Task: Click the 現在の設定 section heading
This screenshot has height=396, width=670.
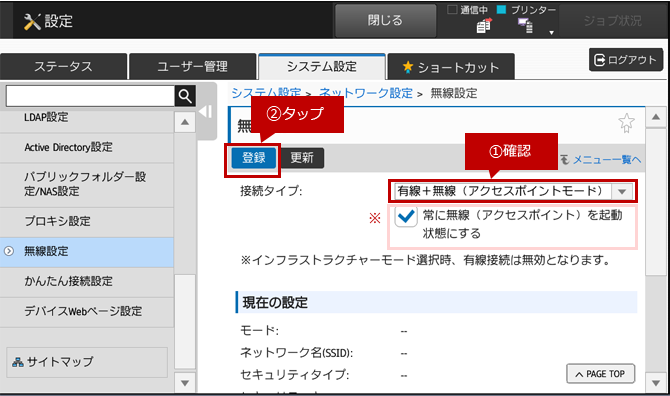Action: pos(436,302)
